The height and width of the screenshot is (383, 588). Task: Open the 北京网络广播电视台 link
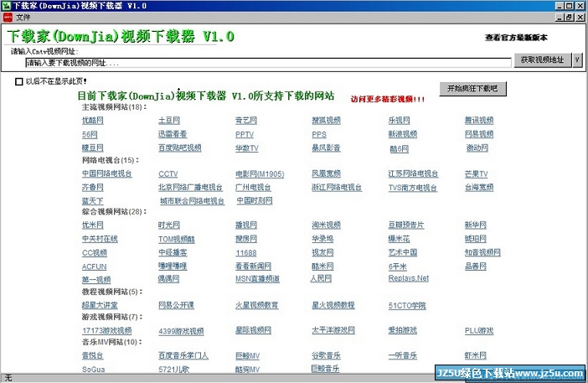click(190, 187)
